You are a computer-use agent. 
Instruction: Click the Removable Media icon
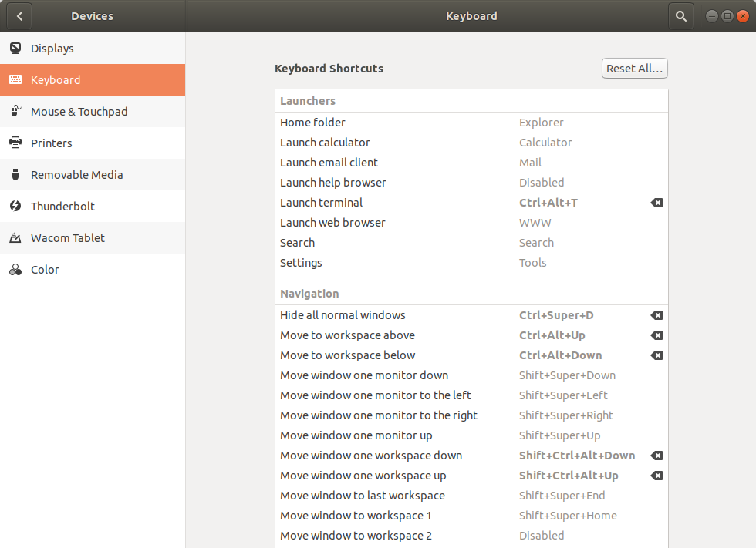pyautogui.click(x=15, y=174)
